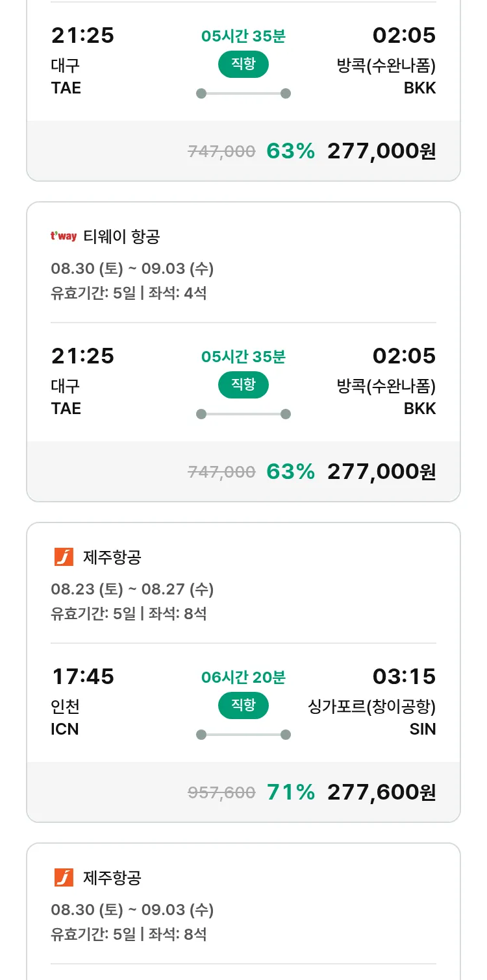Click the 06시간 20분 flight duration

click(243, 678)
